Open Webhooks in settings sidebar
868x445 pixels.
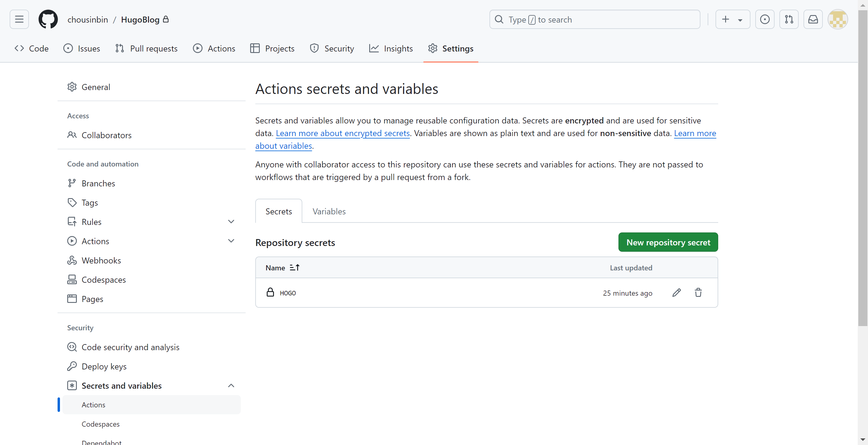pos(101,260)
